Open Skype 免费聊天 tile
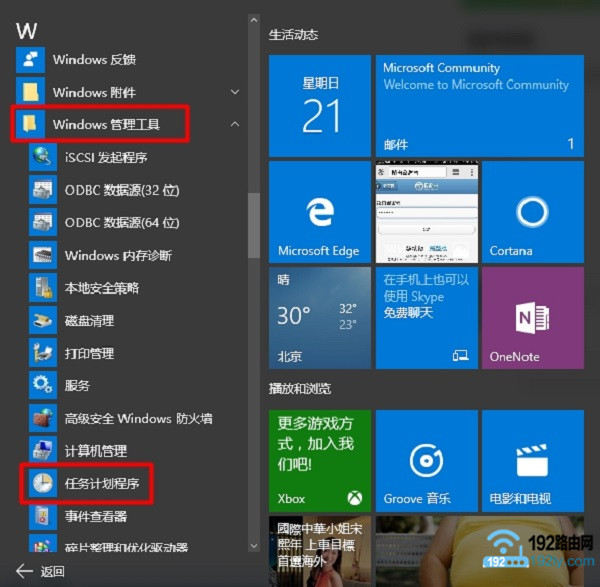The image size is (600, 587). coord(427,318)
